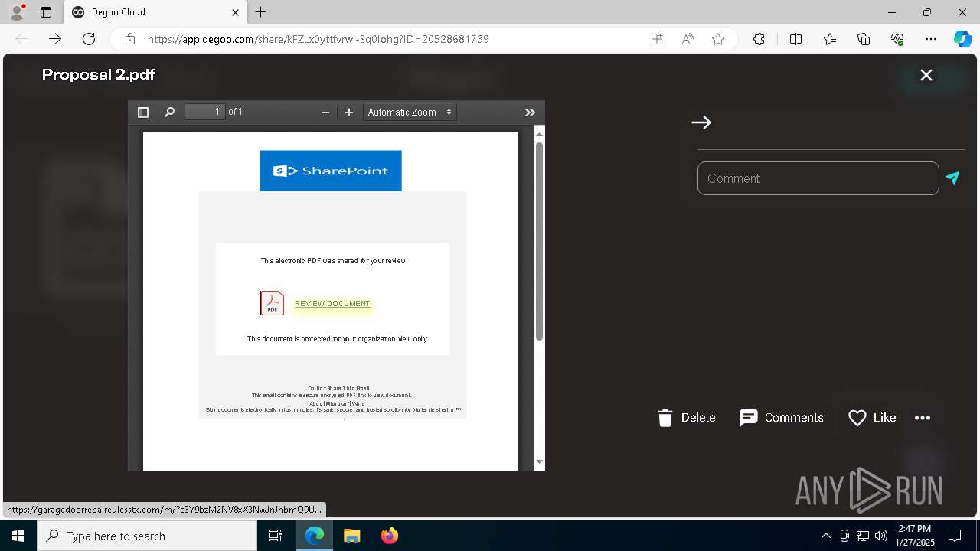Refresh the Degoo page
The height and width of the screenshot is (551, 980).
89,39
